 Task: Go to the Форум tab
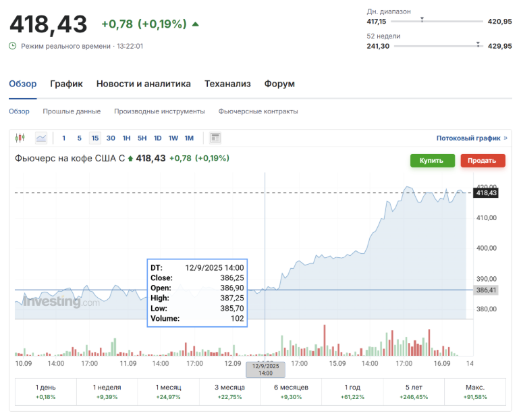coord(279,84)
